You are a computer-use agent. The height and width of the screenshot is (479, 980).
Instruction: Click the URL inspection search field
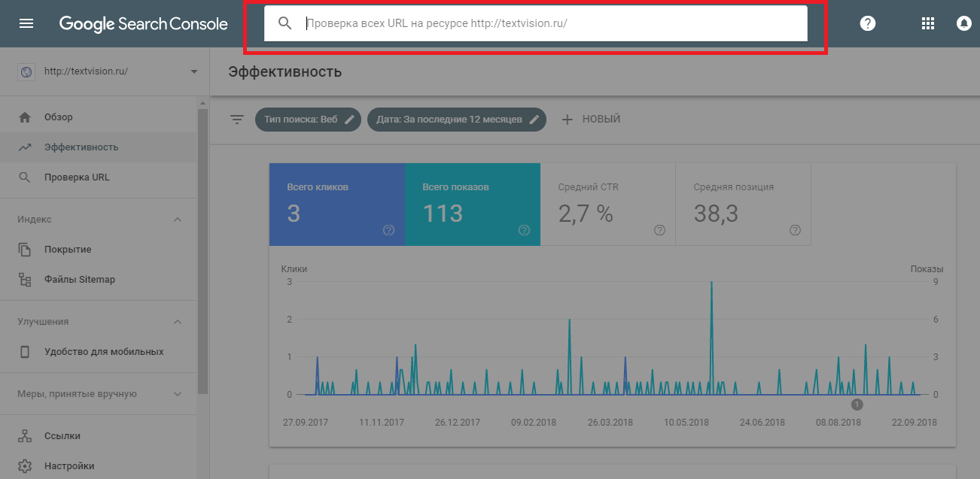[534, 23]
